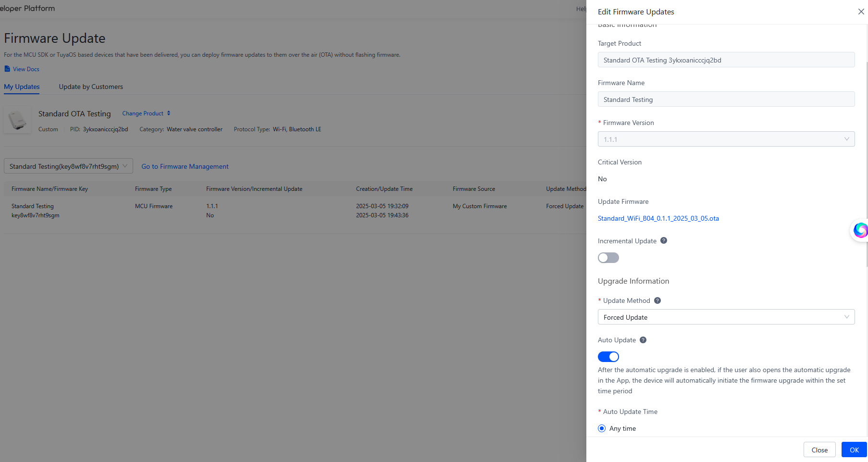Click the Auto Update help icon

[x=643, y=340]
